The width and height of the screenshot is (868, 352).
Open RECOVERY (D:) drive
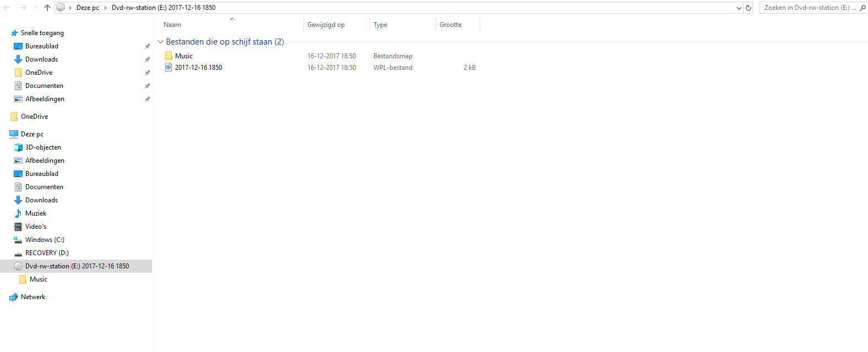click(x=47, y=253)
